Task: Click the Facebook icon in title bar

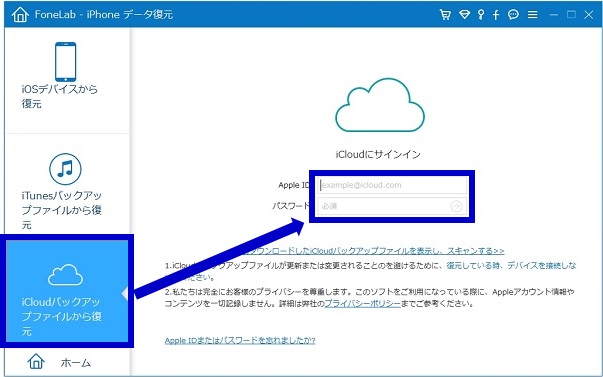Action: (496, 15)
